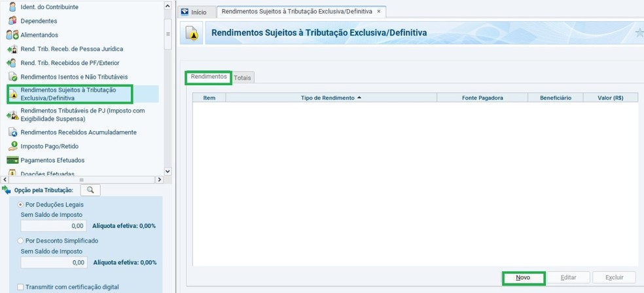Click the Alimentandos people icon

coord(12,35)
